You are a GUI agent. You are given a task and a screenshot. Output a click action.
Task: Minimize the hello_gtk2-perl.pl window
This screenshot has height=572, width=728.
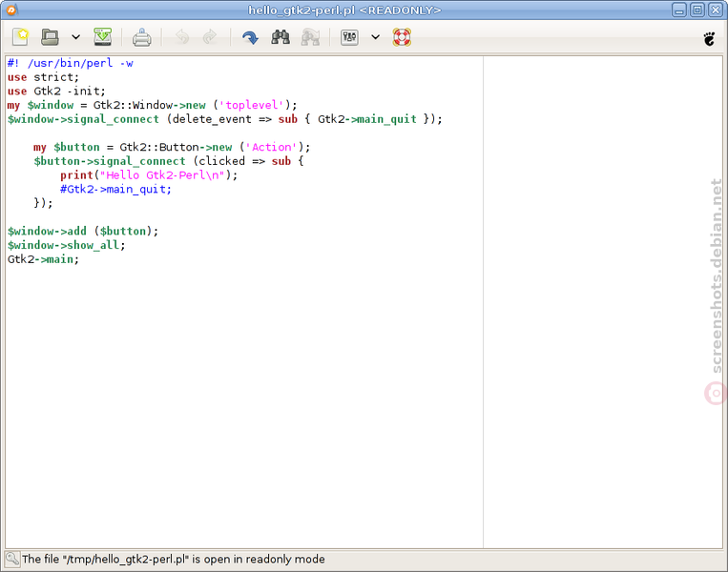pos(679,10)
